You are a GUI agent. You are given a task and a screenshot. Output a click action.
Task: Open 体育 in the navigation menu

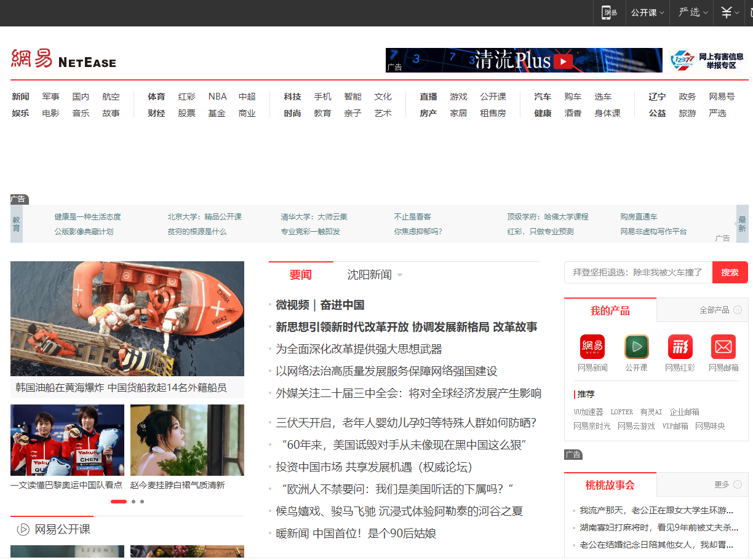(156, 97)
